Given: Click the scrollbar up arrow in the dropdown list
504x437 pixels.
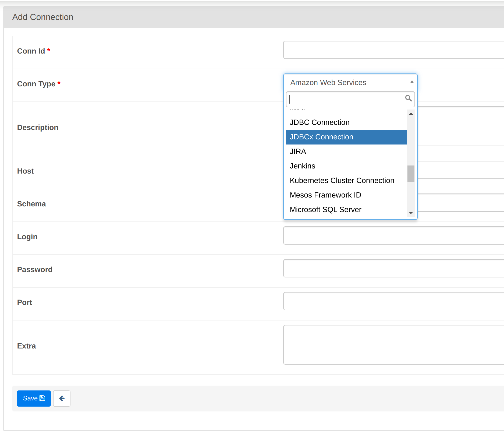Looking at the screenshot, I should tap(411, 114).
